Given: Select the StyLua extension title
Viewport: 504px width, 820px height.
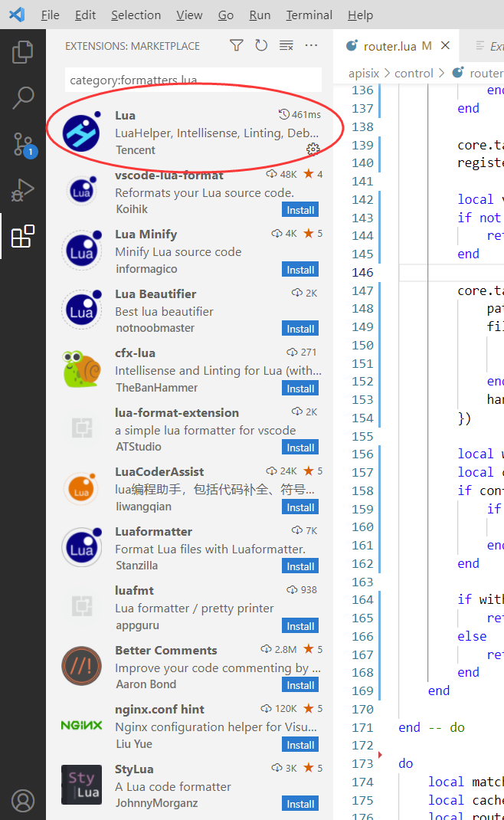Looking at the screenshot, I should 134,769.
